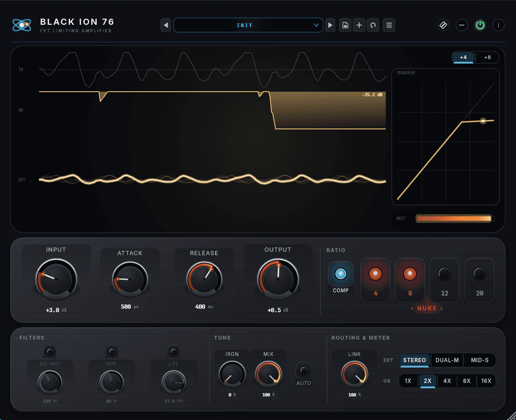This screenshot has width=516, height=420.
Task: Enable ratio 12 button
Action: coord(445,280)
